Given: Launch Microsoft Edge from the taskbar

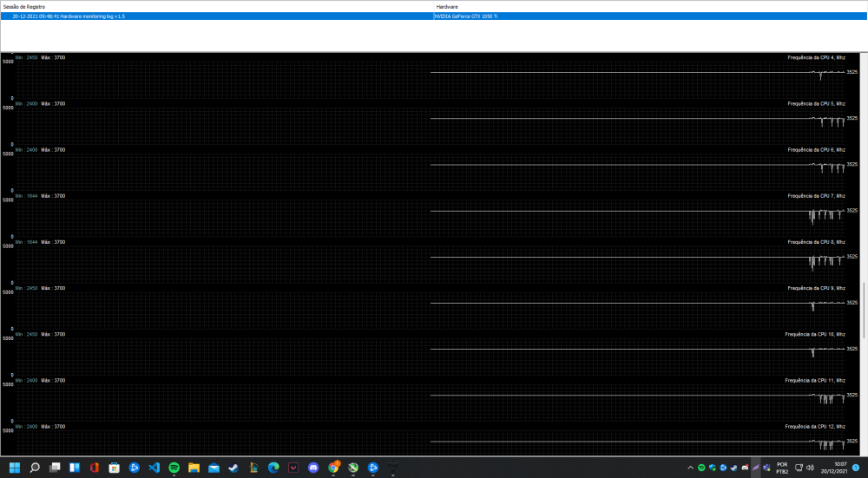Looking at the screenshot, I should 273,468.
